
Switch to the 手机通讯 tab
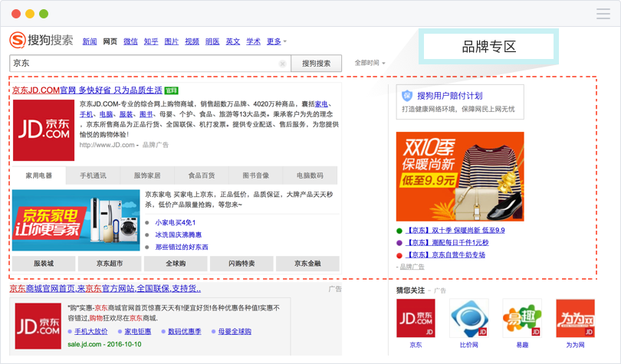[94, 175]
